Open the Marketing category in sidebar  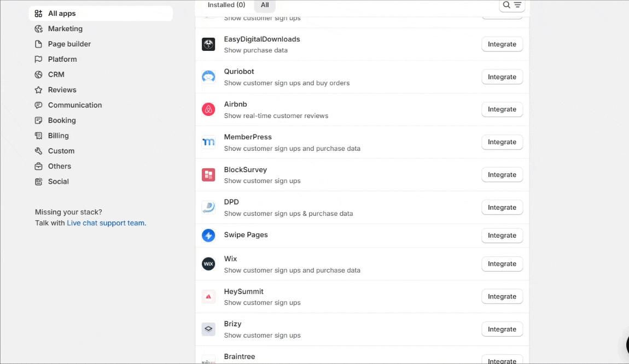click(65, 28)
